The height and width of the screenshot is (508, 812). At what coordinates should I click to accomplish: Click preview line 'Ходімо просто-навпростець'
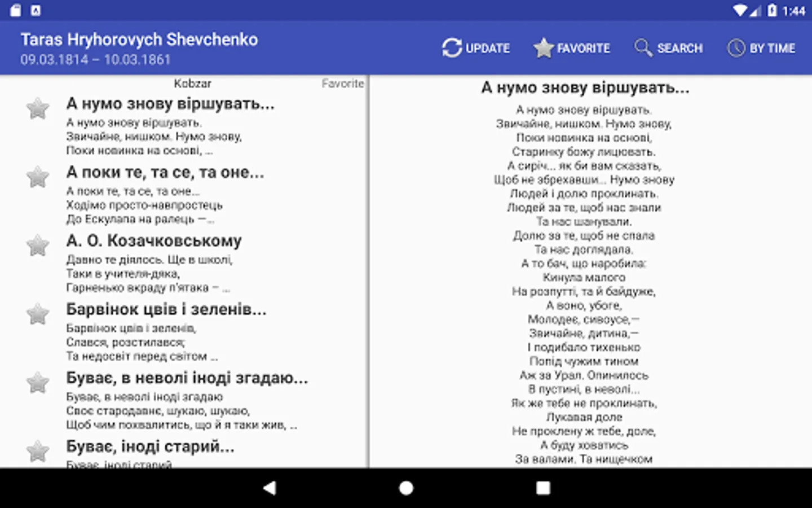point(144,205)
